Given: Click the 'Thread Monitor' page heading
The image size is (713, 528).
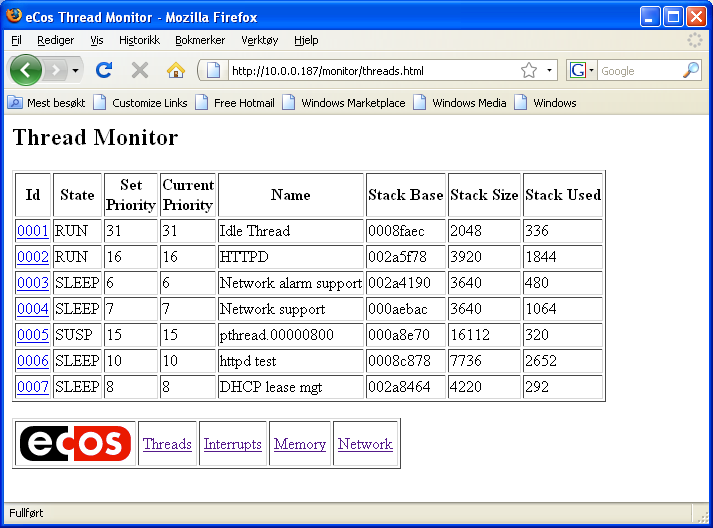Looking at the screenshot, I should tap(95, 137).
